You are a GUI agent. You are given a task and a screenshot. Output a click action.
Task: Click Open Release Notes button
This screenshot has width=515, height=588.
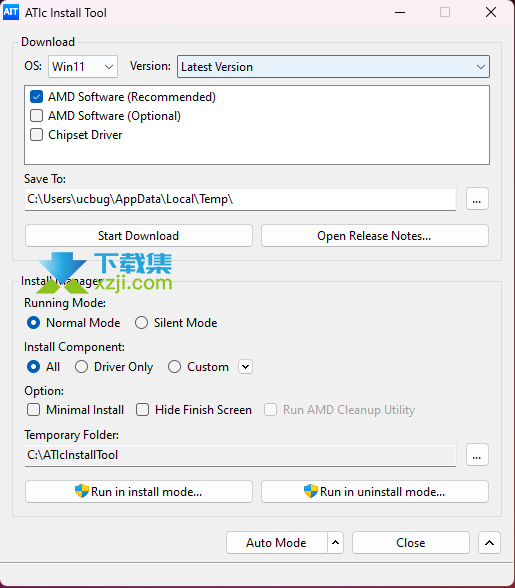[375, 236]
